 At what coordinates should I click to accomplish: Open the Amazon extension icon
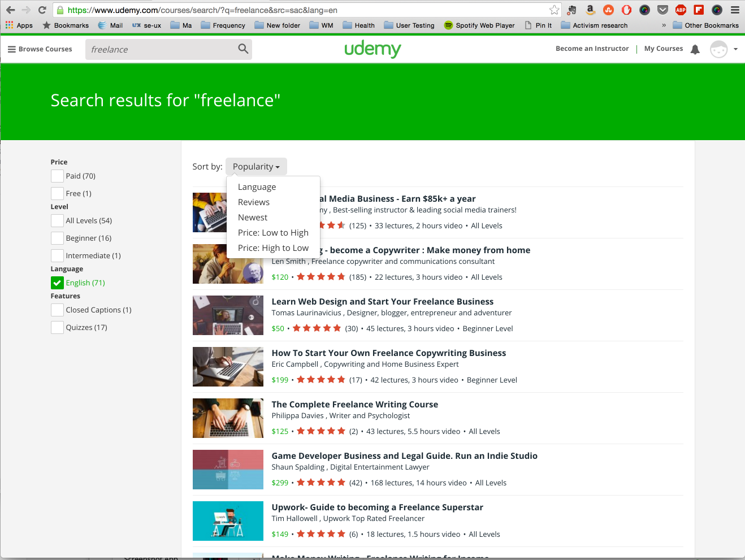click(x=590, y=10)
